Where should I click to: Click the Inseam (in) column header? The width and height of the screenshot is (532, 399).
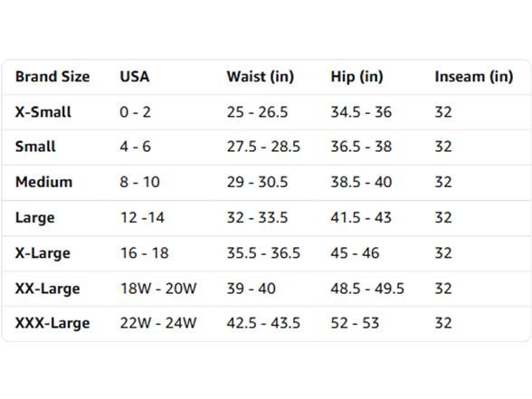[x=474, y=77]
